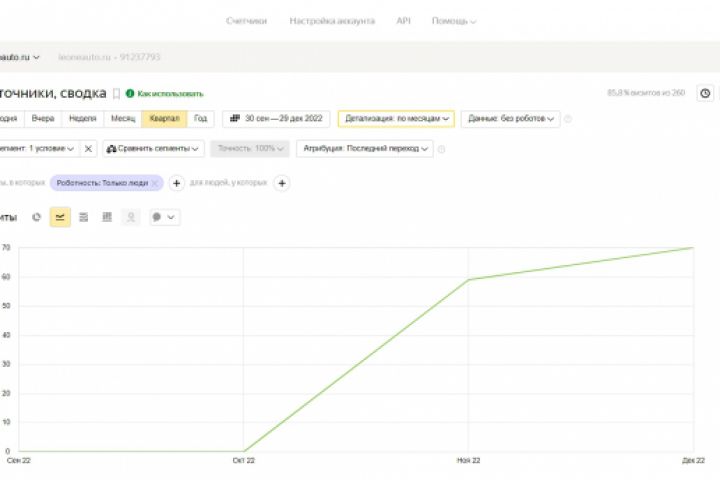Image resolution: width=720 pixels, height=480 pixels.
Task: Select the 'Месяц' period tab
Action: click(123, 119)
